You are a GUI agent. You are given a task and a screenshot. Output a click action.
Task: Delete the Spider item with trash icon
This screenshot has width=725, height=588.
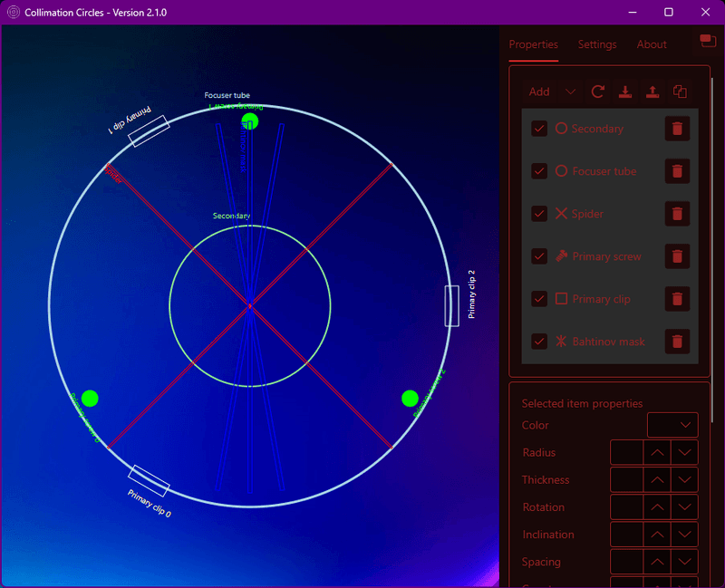tap(677, 214)
